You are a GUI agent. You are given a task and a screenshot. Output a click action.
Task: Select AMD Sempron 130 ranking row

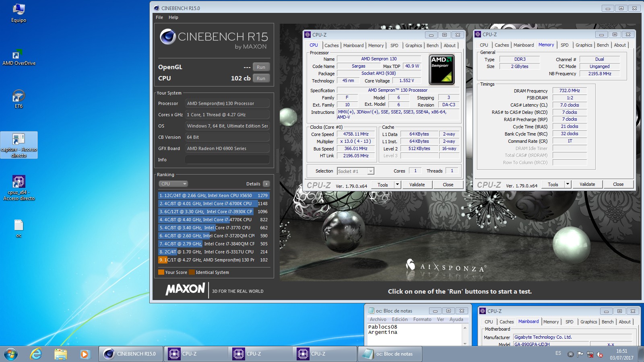[214, 260]
